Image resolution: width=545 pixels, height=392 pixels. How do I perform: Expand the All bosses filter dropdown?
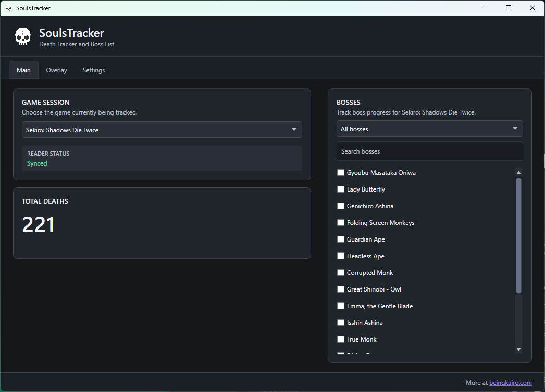tap(430, 129)
